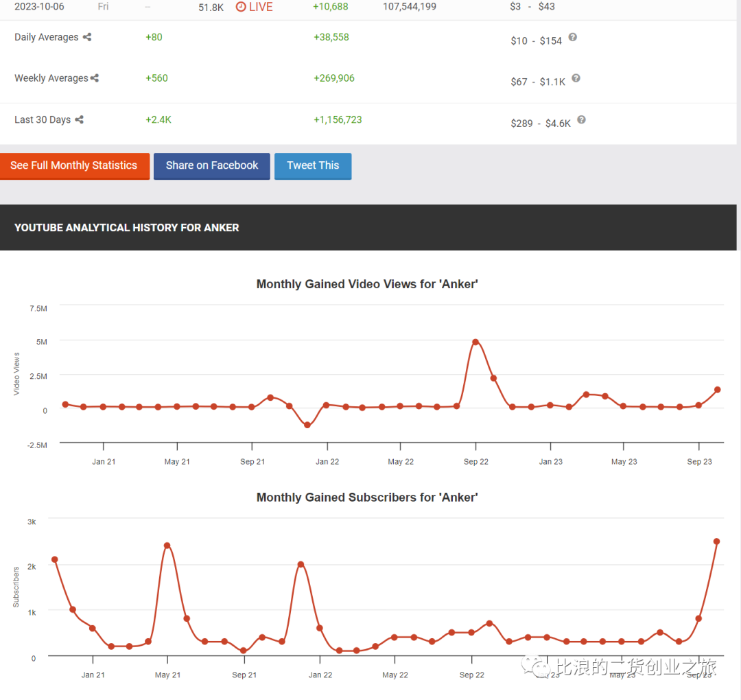This screenshot has height=700, width=741.
Task: Open help icon beside $67 - $1.1K earnings
Action: [x=576, y=78]
